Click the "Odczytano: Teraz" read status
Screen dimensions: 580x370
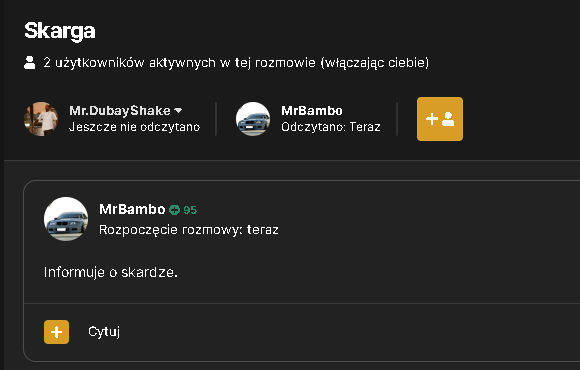pyautogui.click(x=331, y=127)
